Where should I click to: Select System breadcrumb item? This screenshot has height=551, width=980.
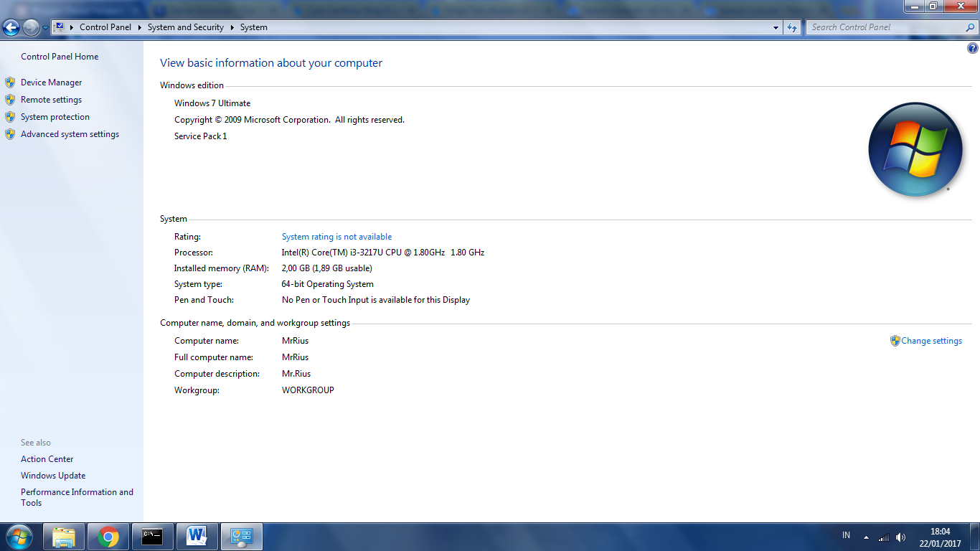tap(254, 27)
